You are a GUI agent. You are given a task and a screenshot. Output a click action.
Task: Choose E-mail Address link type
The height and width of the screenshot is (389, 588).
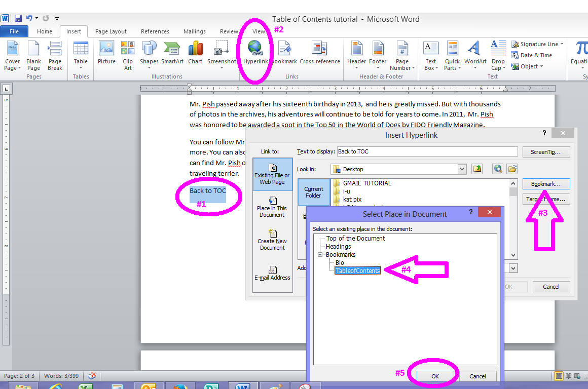(x=272, y=274)
